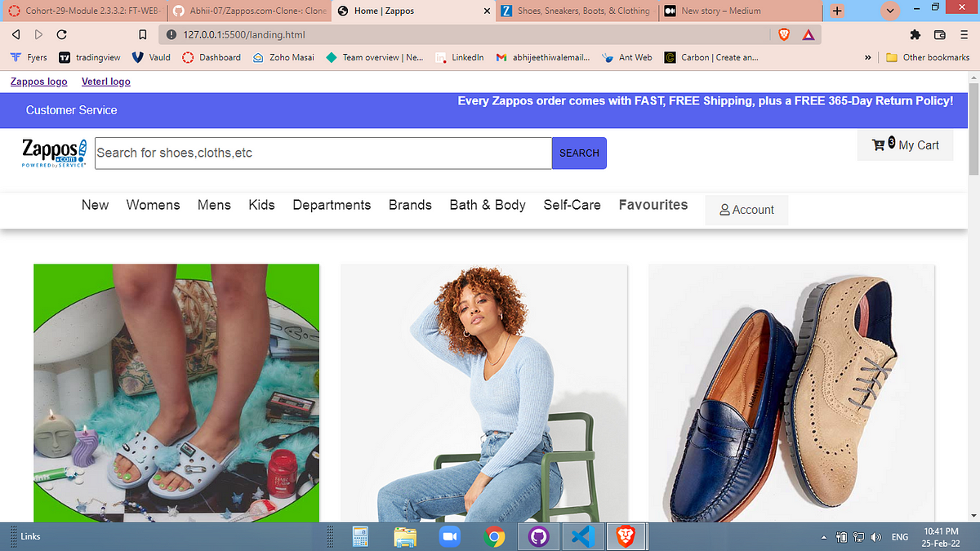Viewport: 980px width, 551px height.
Task: Go back using the browser back arrow
Action: 16,35
